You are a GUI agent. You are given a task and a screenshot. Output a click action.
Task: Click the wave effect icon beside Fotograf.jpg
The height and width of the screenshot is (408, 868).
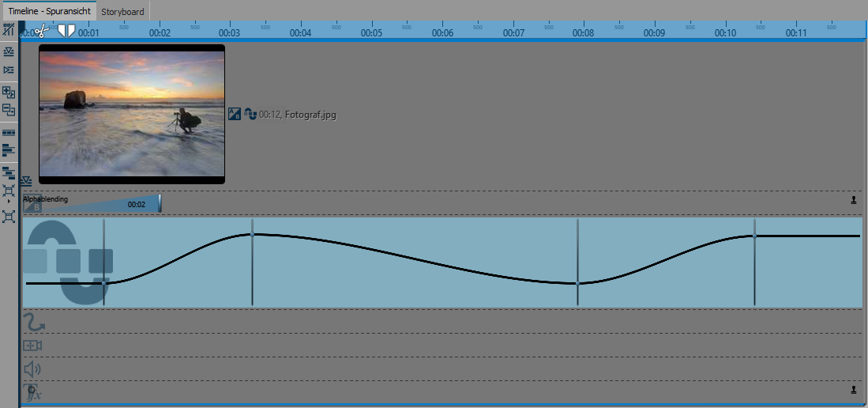pos(250,114)
